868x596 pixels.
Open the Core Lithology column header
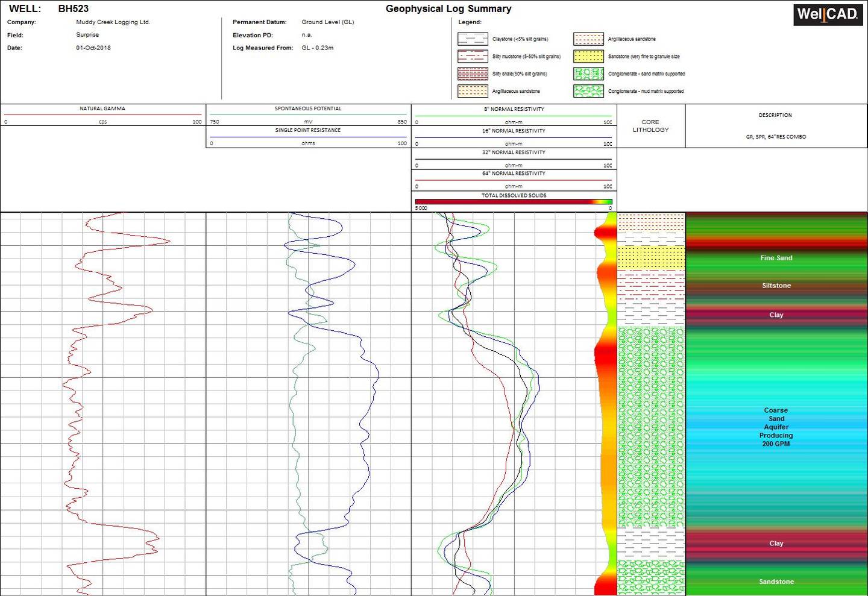tap(650, 125)
